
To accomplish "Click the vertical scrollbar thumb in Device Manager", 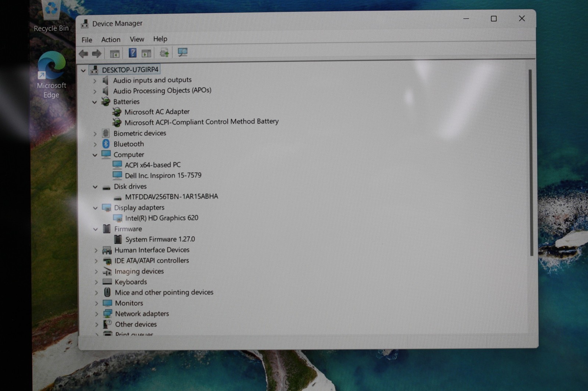I will click(531, 162).
